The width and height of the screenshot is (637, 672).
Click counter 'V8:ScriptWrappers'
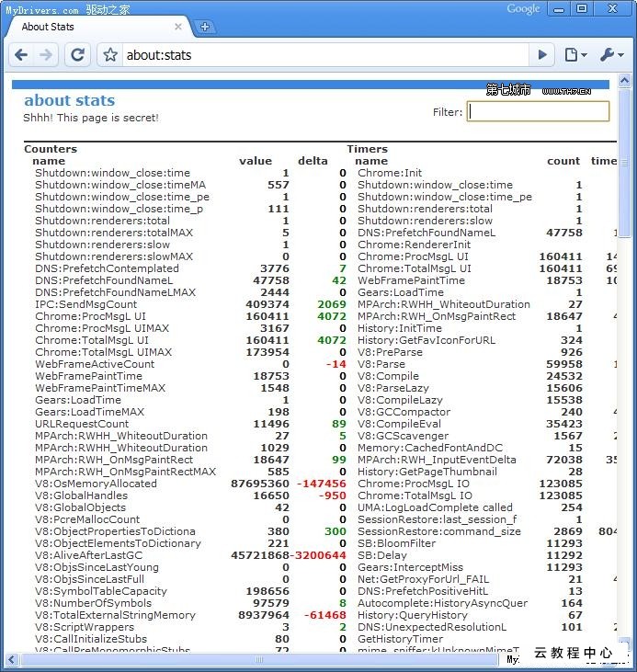tap(85, 627)
